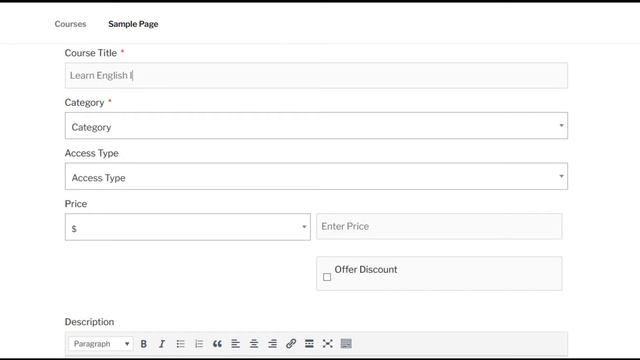Center-align the description text
640x360 pixels.
254,344
